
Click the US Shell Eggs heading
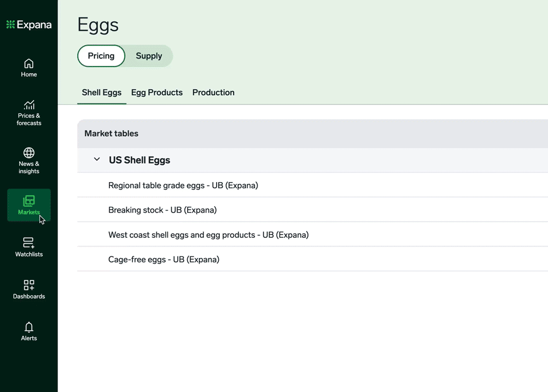(139, 160)
